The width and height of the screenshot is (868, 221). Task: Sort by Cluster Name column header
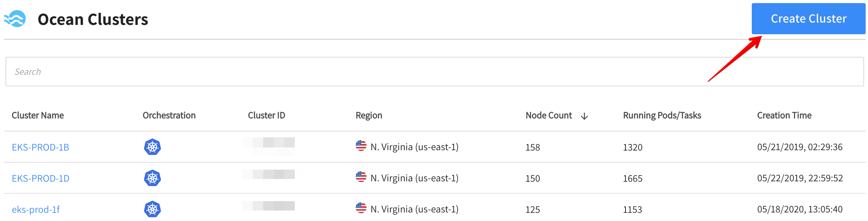[x=38, y=116]
